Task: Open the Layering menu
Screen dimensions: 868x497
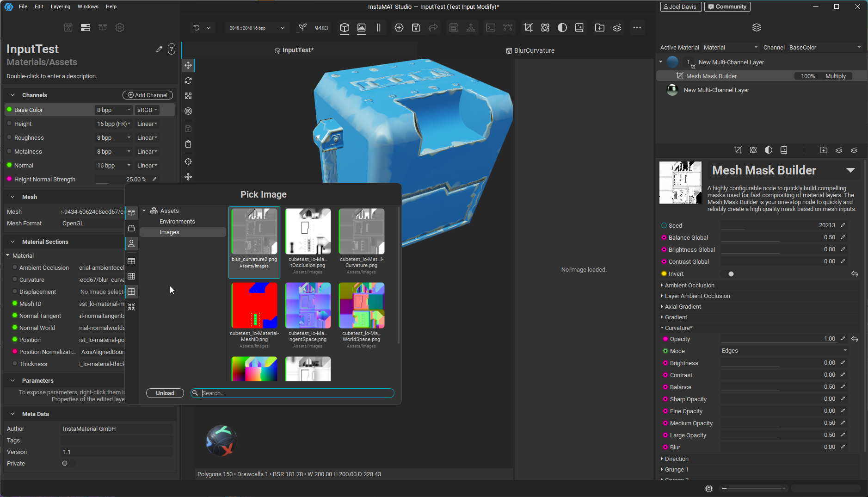Action: (60, 6)
